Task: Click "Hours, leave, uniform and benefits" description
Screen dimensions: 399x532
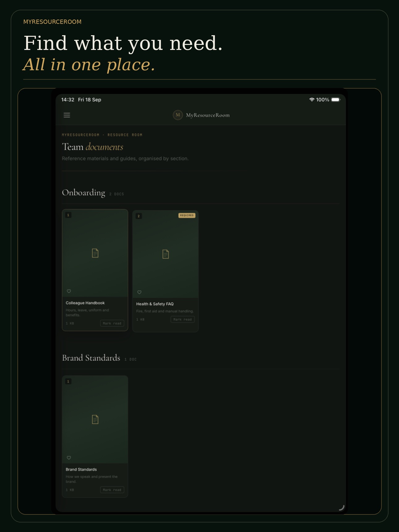Action: pyautogui.click(x=87, y=312)
